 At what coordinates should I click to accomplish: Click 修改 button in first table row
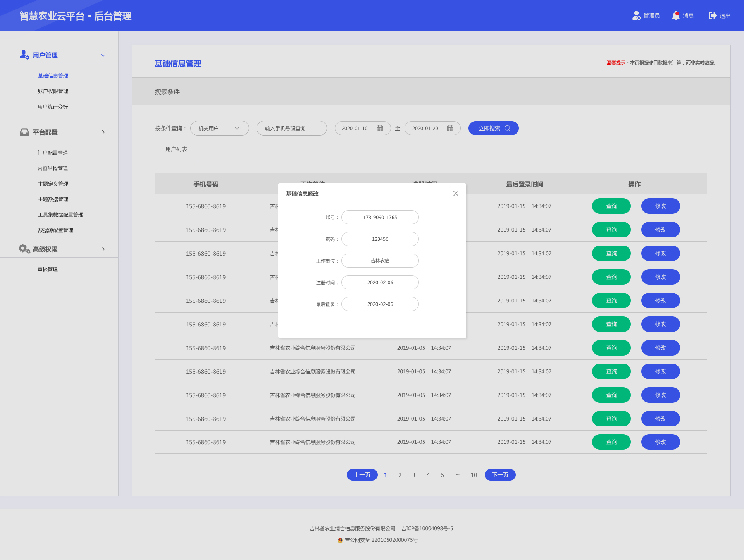click(x=660, y=206)
